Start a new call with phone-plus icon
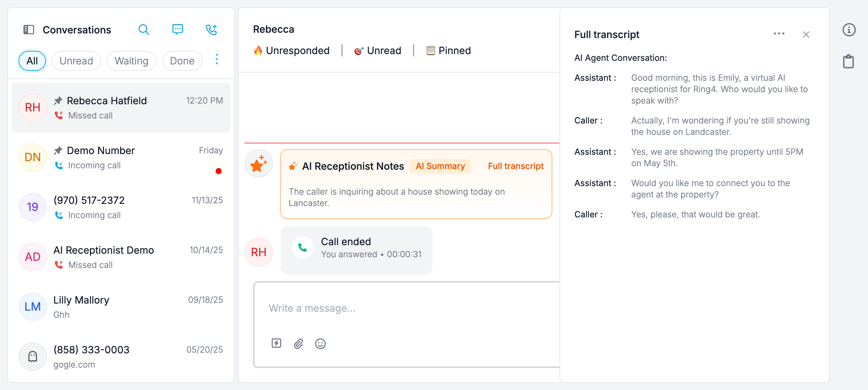 (211, 30)
